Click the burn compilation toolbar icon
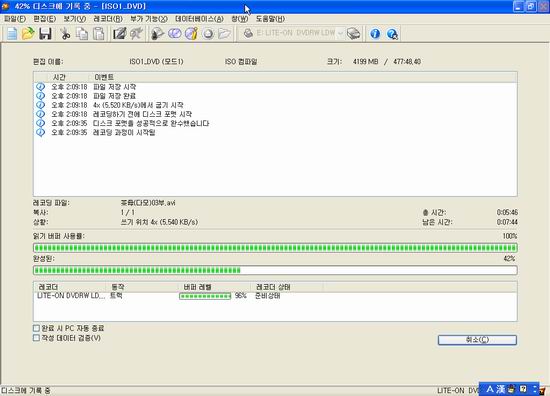The width and height of the screenshot is (550, 396). (157, 34)
